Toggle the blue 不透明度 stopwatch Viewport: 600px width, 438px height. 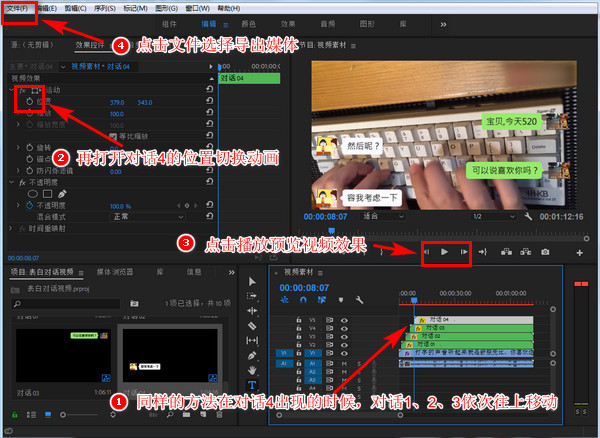coord(30,205)
